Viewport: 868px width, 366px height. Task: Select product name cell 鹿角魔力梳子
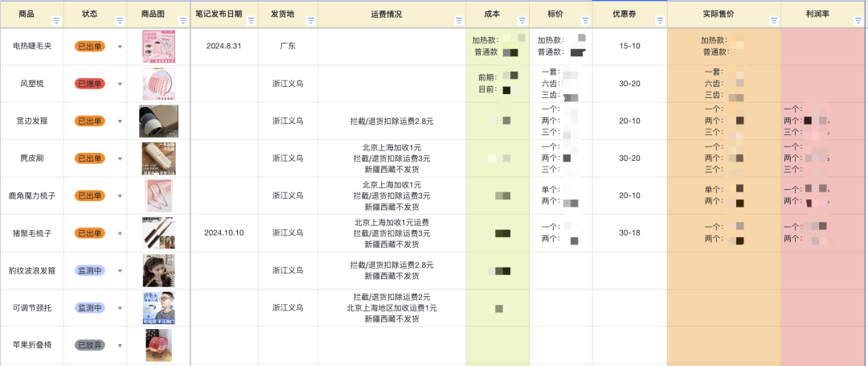(32, 196)
